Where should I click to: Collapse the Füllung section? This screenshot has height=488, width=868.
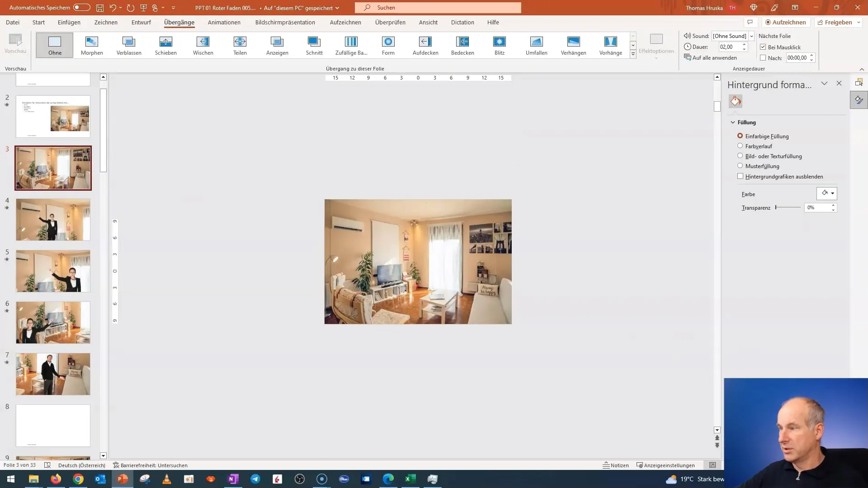point(733,122)
